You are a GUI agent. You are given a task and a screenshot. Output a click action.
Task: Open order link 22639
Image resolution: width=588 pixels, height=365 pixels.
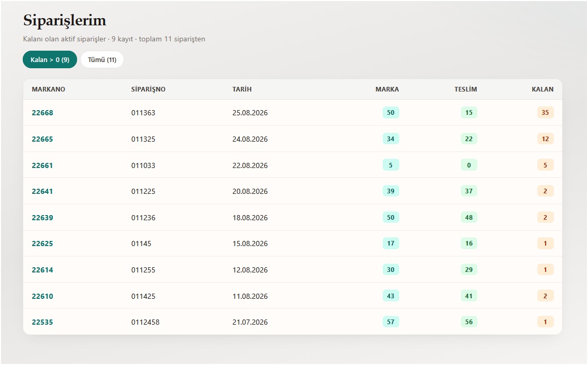(42, 217)
